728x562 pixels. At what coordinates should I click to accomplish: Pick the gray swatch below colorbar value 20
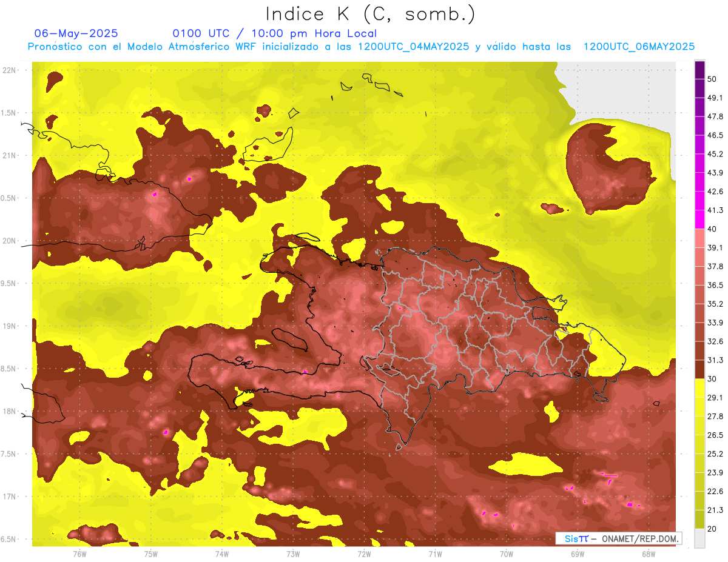click(x=699, y=538)
